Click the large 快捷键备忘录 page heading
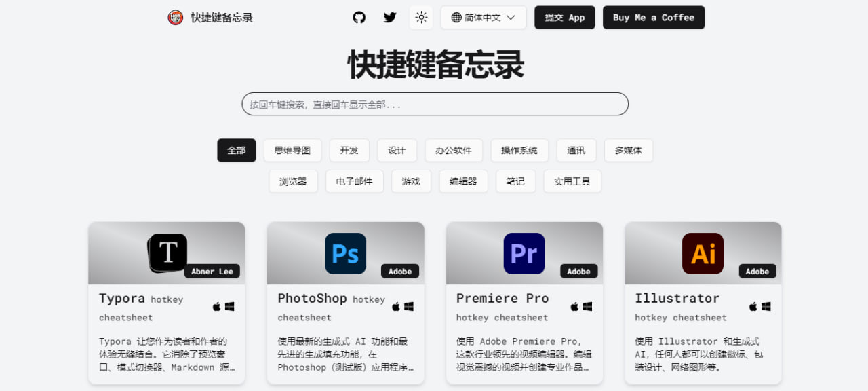This screenshot has height=391, width=868. coord(435,66)
